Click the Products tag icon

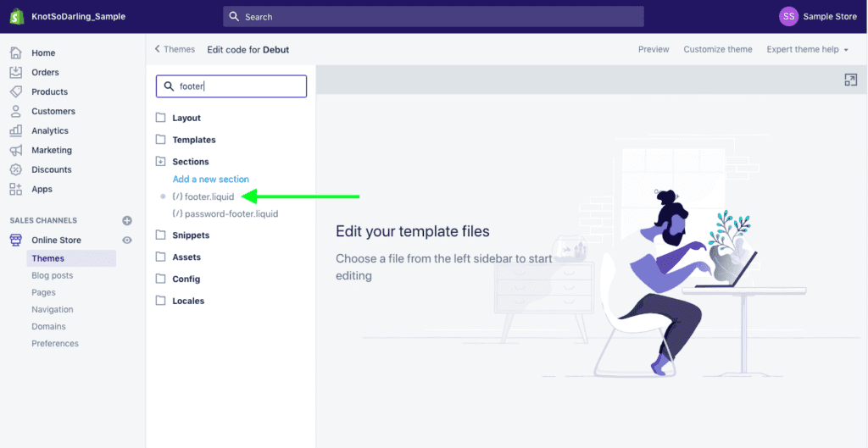click(x=16, y=91)
